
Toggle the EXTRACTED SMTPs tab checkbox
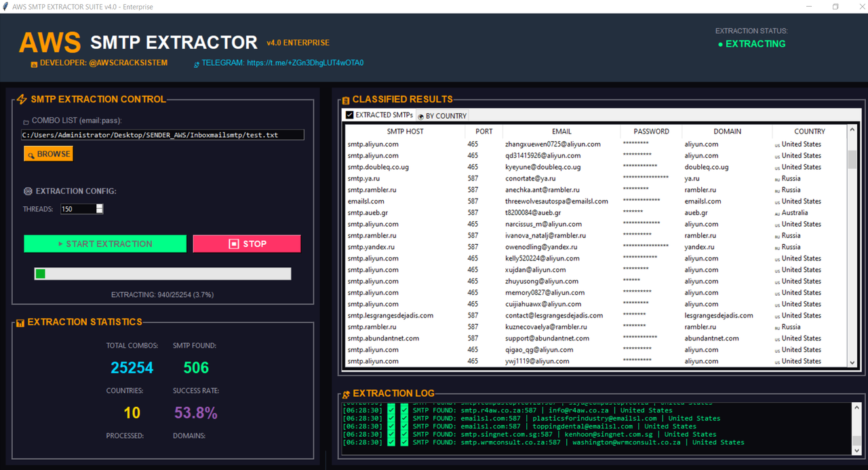pos(350,115)
